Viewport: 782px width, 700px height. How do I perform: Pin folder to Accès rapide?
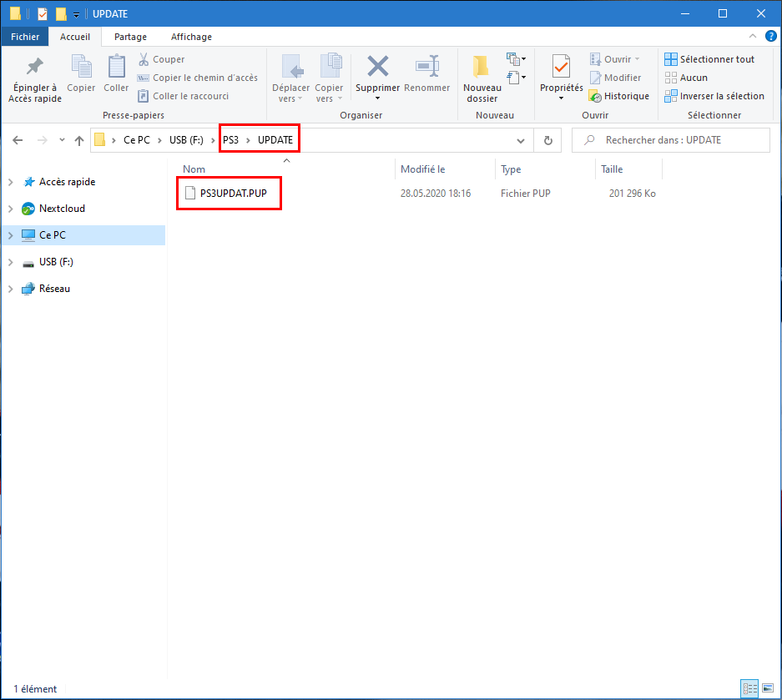click(35, 78)
